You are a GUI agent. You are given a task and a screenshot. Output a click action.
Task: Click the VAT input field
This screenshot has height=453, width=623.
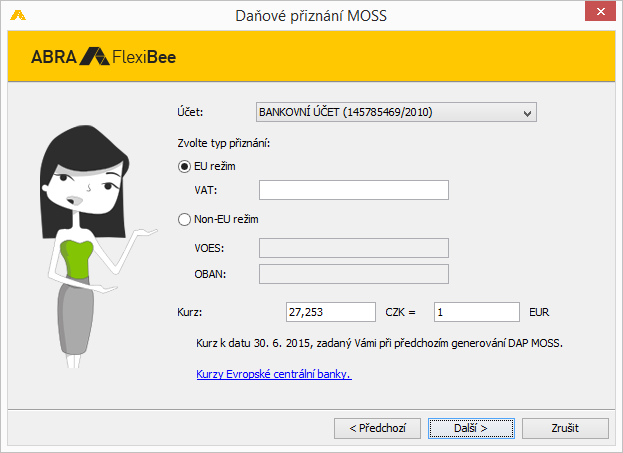tap(354, 190)
